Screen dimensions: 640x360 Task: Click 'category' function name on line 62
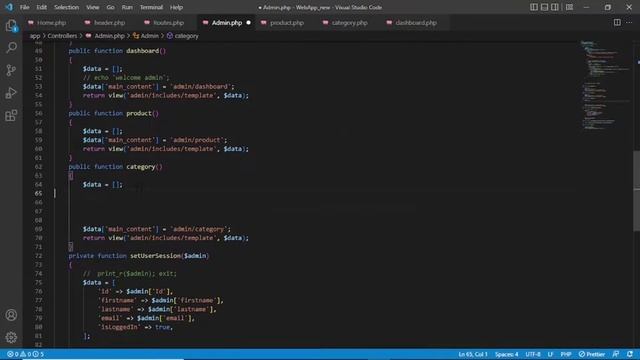(x=141, y=167)
